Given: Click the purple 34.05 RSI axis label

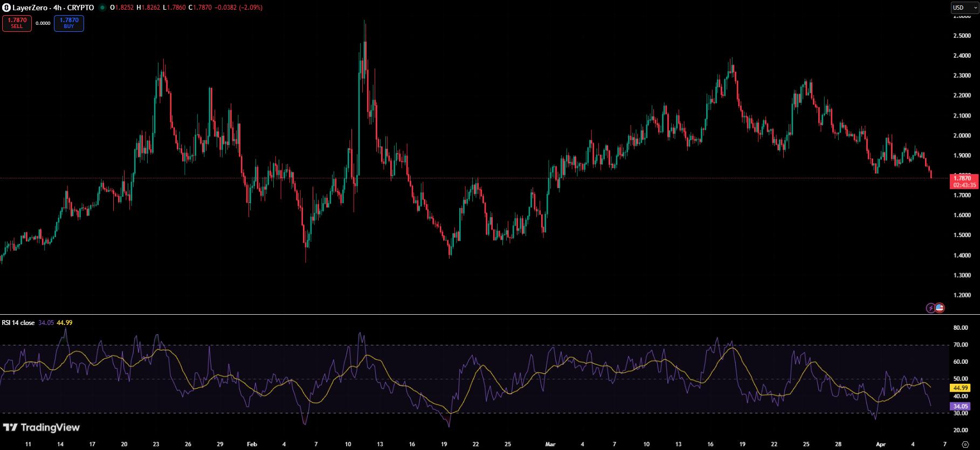Looking at the screenshot, I should [960, 406].
